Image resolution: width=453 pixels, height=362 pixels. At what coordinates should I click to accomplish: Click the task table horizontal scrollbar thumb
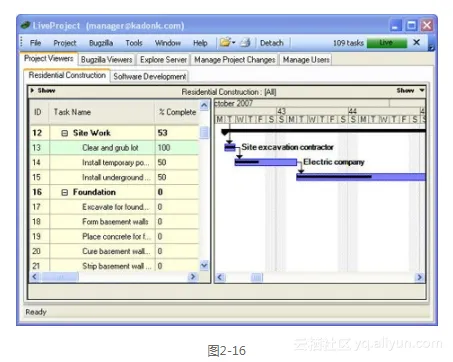60,277
